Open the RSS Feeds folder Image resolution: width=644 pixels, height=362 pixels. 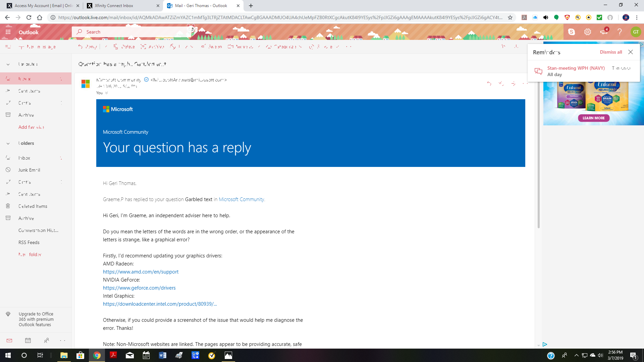[36, 242]
